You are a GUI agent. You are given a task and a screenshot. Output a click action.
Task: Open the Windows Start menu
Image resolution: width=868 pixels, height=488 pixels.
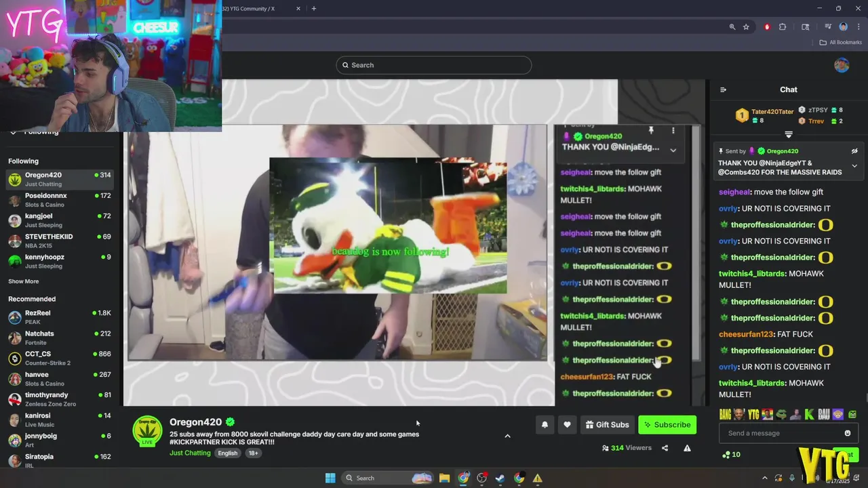pyautogui.click(x=330, y=478)
